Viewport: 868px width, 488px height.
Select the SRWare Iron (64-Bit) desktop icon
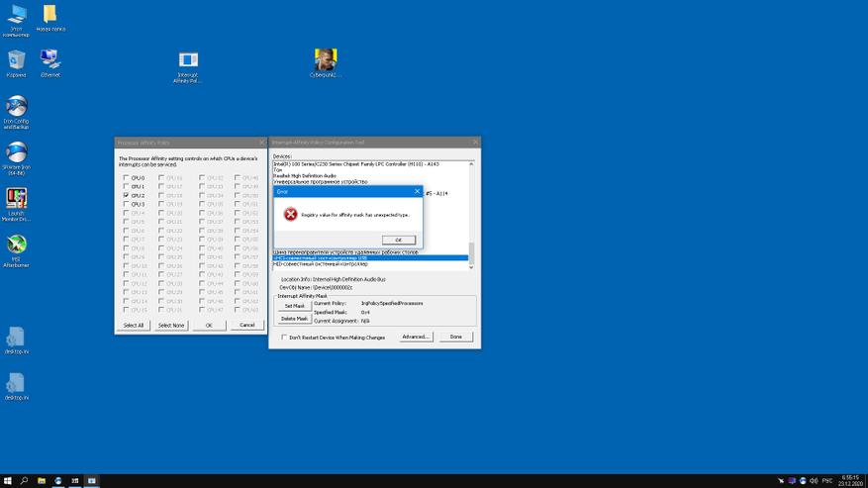coord(16,153)
